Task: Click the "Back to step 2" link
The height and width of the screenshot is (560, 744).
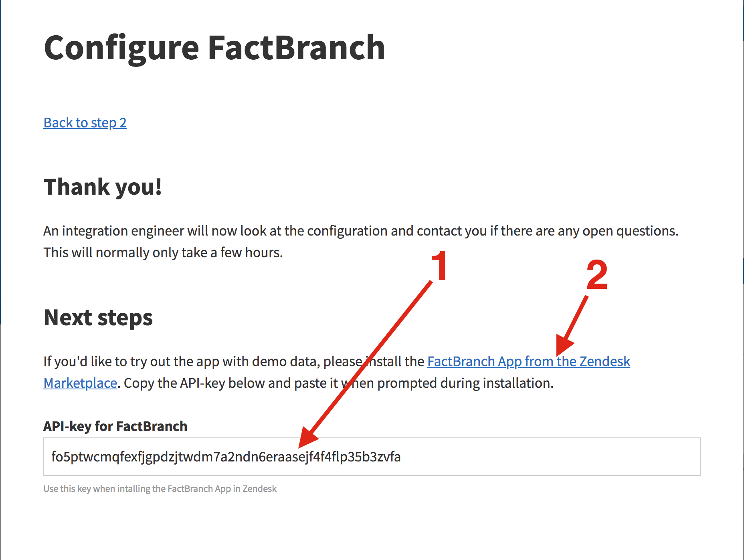Action: coord(85,123)
